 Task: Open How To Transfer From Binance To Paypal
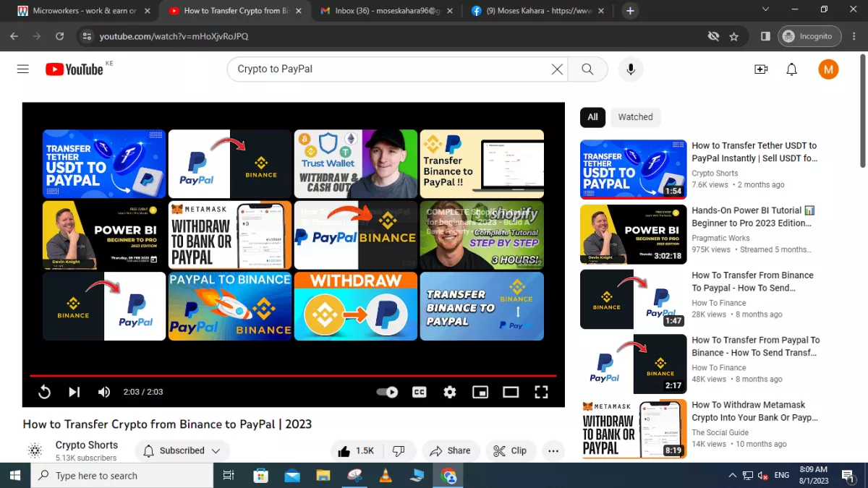point(752,281)
